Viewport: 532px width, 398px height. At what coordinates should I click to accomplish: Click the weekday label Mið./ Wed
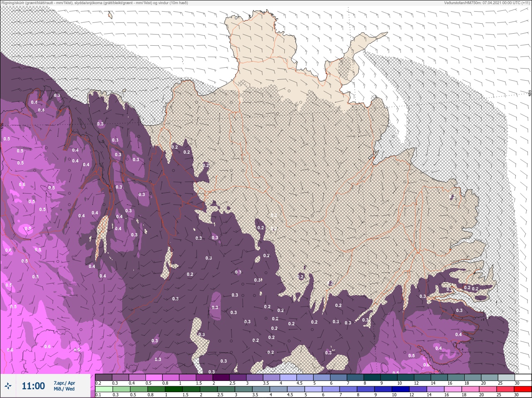tap(64, 389)
